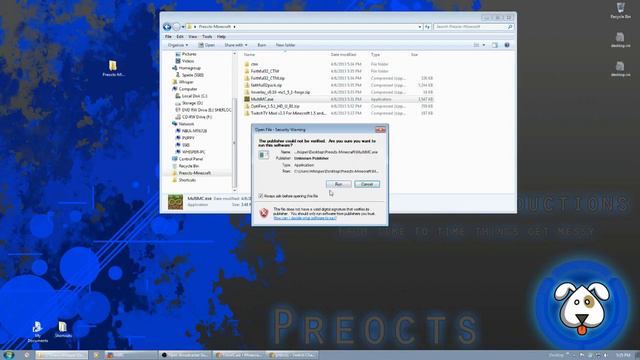Select the Faithful32_CTM folder
The width and height of the screenshot is (640, 360).
point(265,71)
